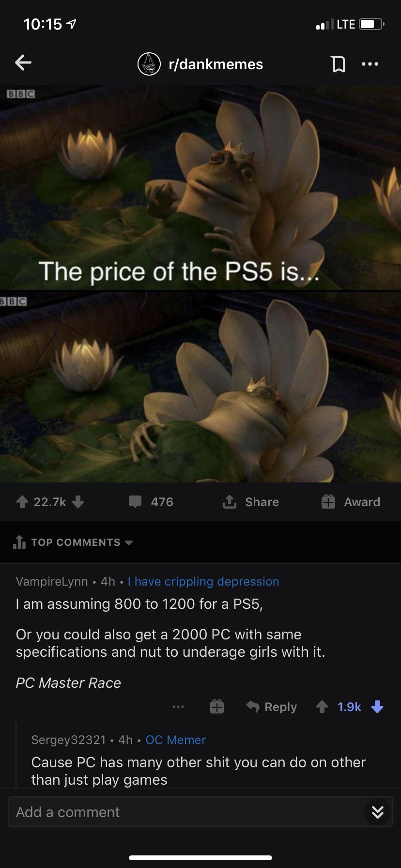Open the post overflow menu dots
Screen dimensions: 401x868
[x=370, y=64]
